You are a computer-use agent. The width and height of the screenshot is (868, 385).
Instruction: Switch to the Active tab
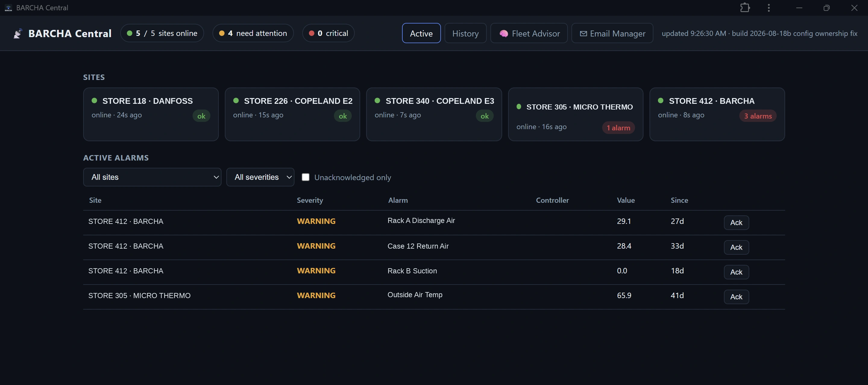(421, 33)
